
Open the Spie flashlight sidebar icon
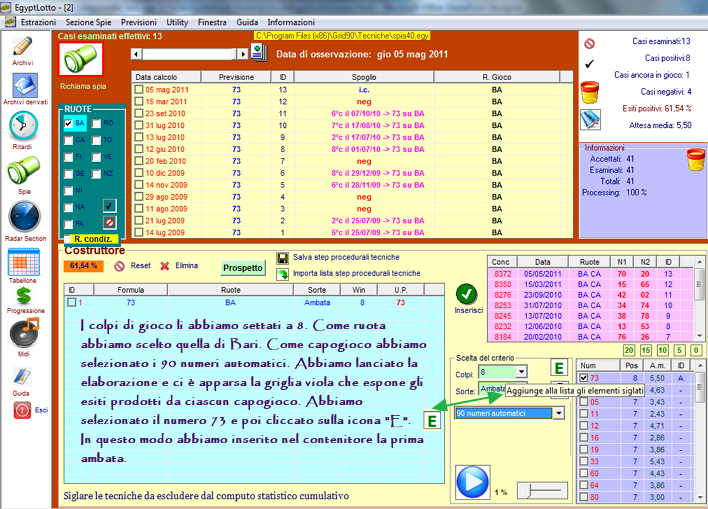pyautogui.click(x=24, y=170)
